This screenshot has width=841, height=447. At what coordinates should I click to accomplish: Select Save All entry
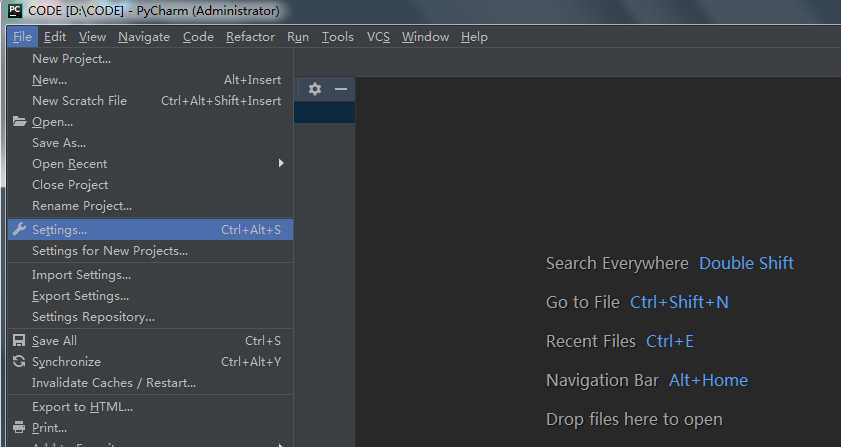click(151, 341)
